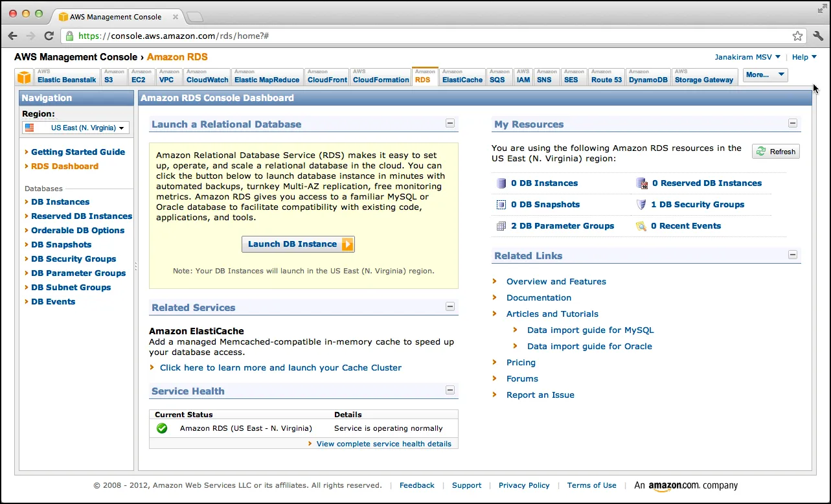Click the DB Instances cylinder icon
The height and width of the screenshot is (504, 831).
[x=501, y=183]
